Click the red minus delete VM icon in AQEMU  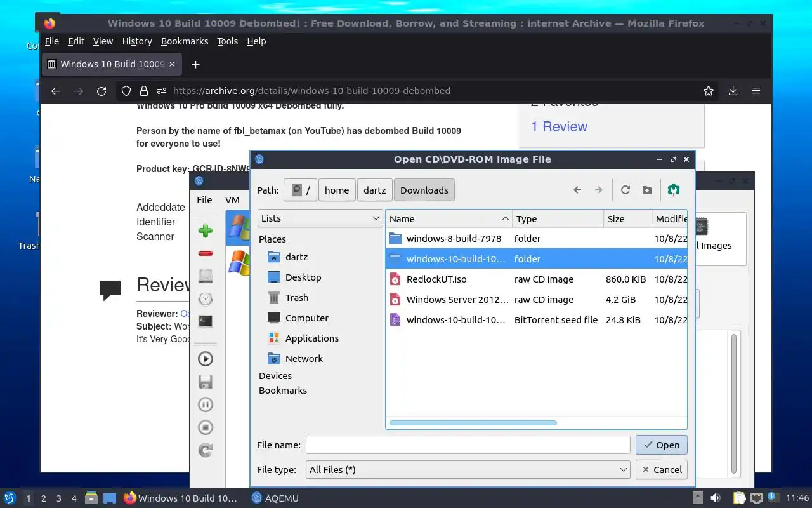point(205,253)
